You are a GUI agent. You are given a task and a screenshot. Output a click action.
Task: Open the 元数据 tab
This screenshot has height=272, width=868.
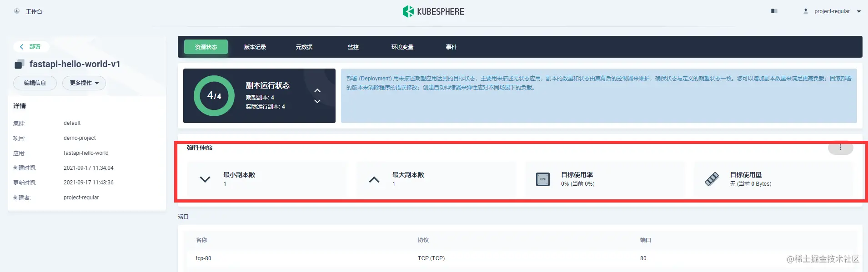pyautogui.click(x=304, y=47)
